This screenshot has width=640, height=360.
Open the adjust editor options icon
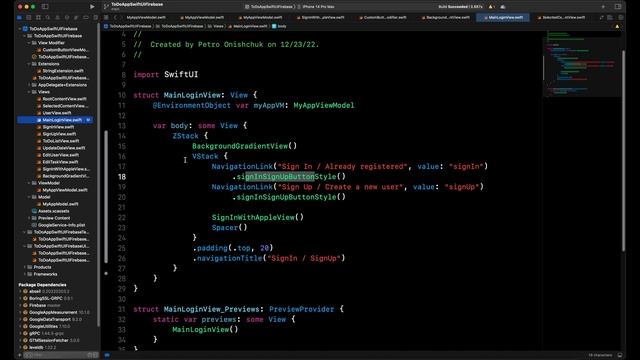click(610, 18)
